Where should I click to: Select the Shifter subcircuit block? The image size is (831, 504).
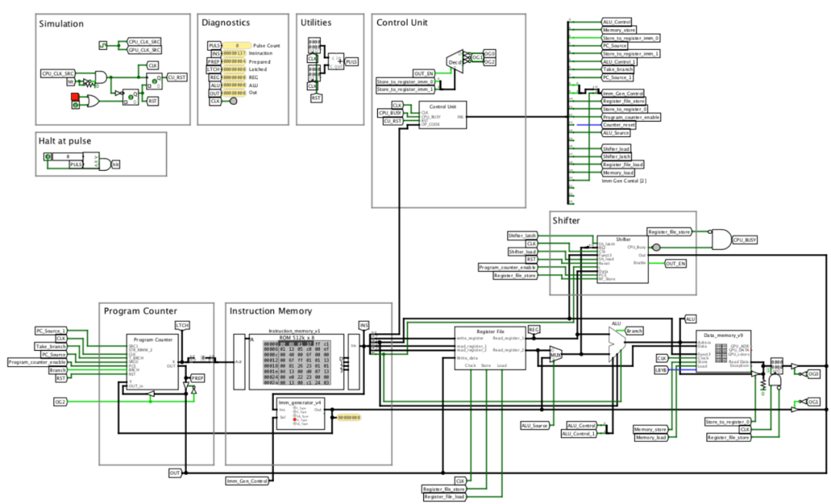(x=622, y=259)
